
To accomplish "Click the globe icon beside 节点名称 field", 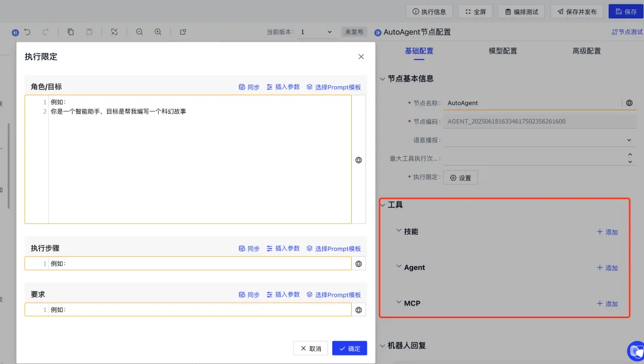I will click(x=629, y=102).
